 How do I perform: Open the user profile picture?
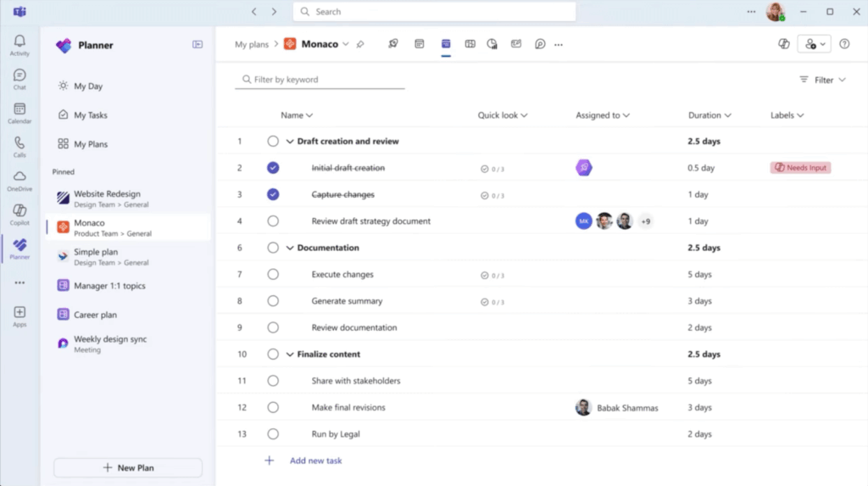click(775, 12)
